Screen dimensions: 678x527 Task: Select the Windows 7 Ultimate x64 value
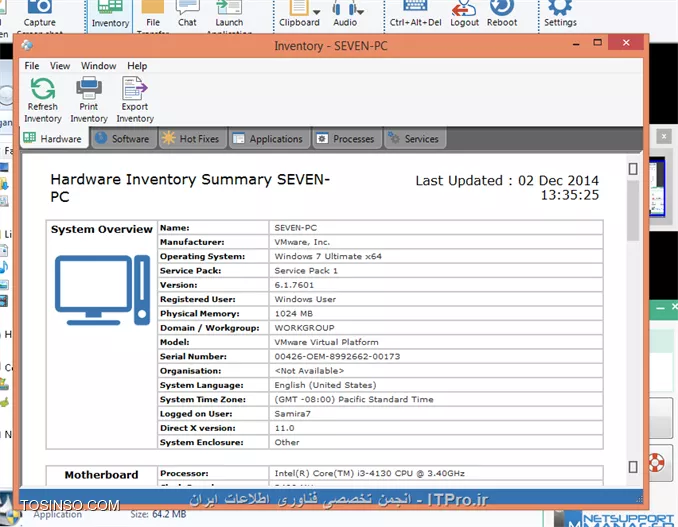(x=328, y=256)
